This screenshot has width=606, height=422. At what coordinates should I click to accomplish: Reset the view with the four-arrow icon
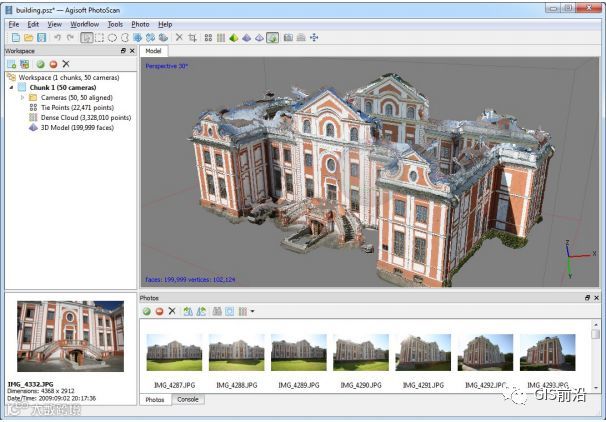(314, 37)
